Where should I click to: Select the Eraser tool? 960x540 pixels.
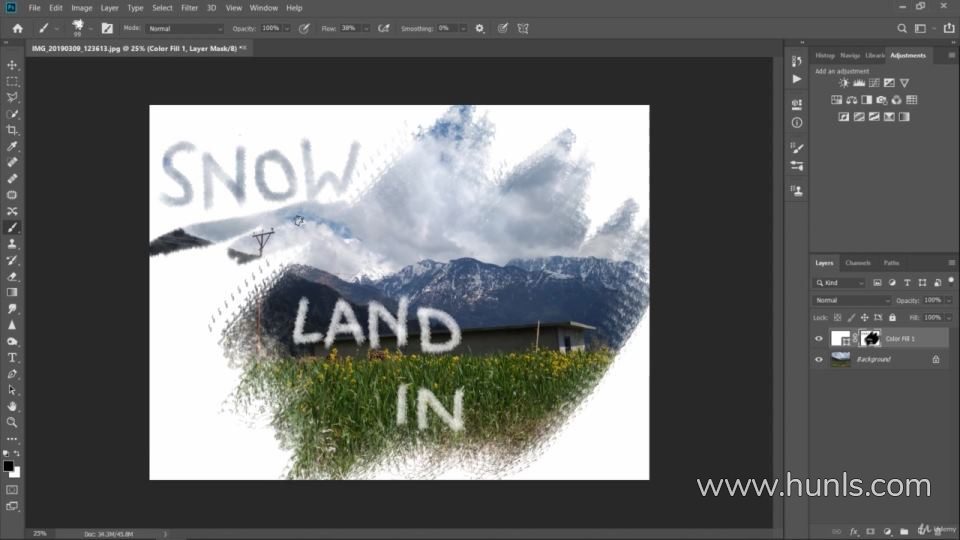click(12, 276)
